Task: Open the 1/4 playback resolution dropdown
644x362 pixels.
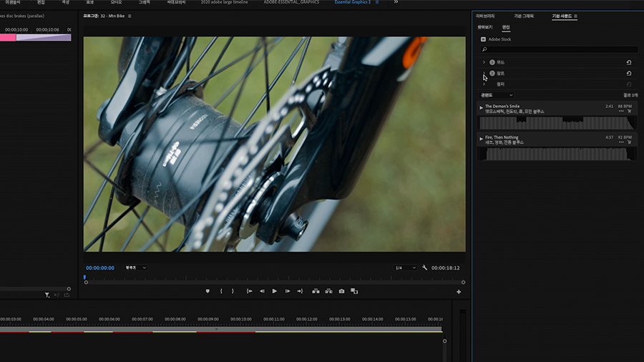Action: point(405,268)
